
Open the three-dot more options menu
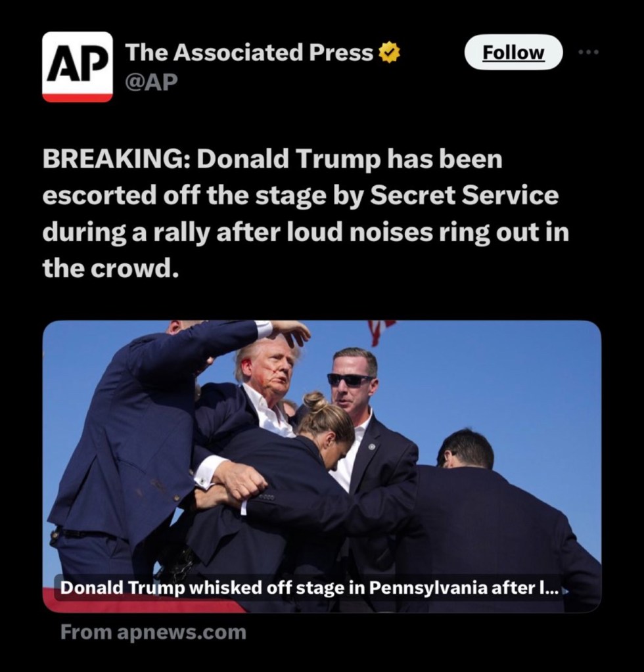click(x=588, y=53)
